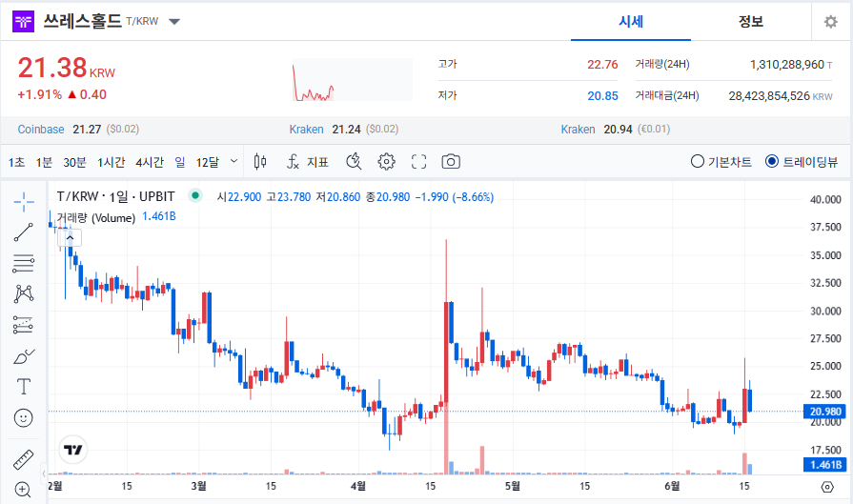Click the 21.38 KRW current price
The image size is (853, 504).
67,69
